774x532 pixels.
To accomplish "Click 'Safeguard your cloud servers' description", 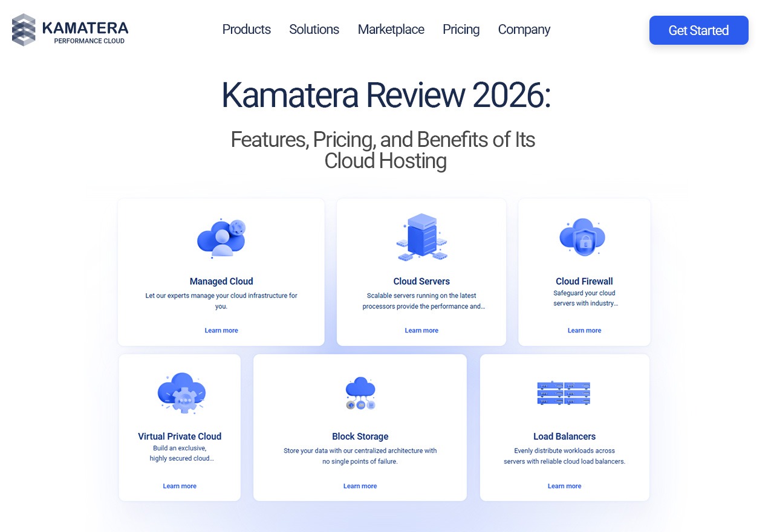I will (585, 298).
